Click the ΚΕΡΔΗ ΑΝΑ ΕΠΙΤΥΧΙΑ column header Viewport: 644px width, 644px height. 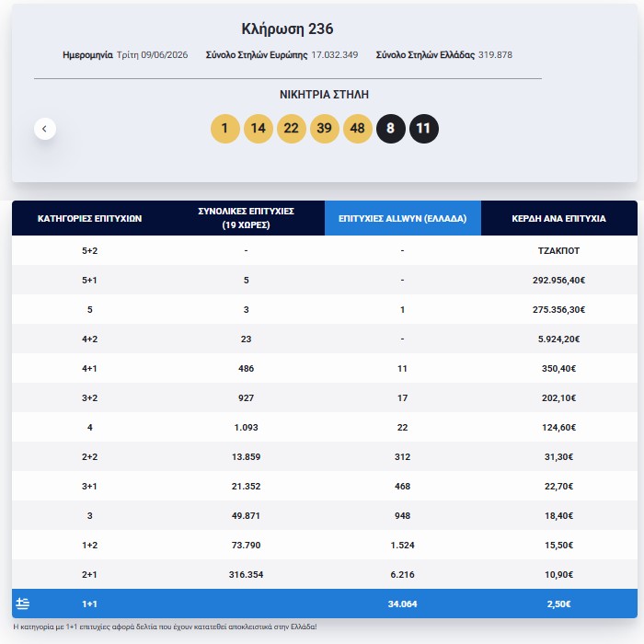point(559,218)
